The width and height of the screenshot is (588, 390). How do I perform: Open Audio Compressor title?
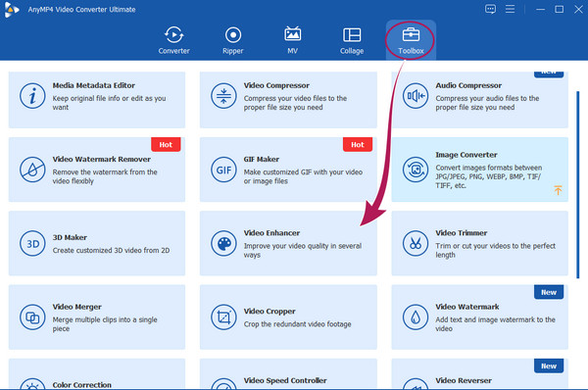click(x=468, y=85)
